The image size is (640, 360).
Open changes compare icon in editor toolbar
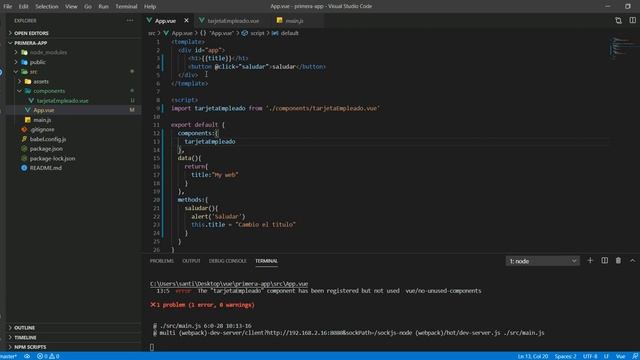pos(618,20)
